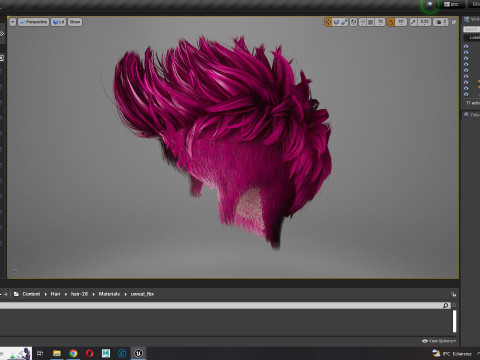Click the folder icon before Content

pos(16,294)
